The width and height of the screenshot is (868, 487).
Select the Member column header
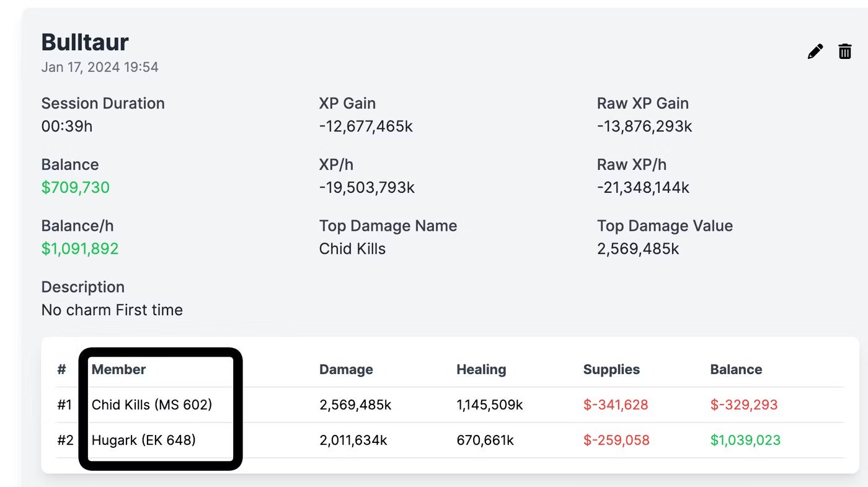(118, 370)
